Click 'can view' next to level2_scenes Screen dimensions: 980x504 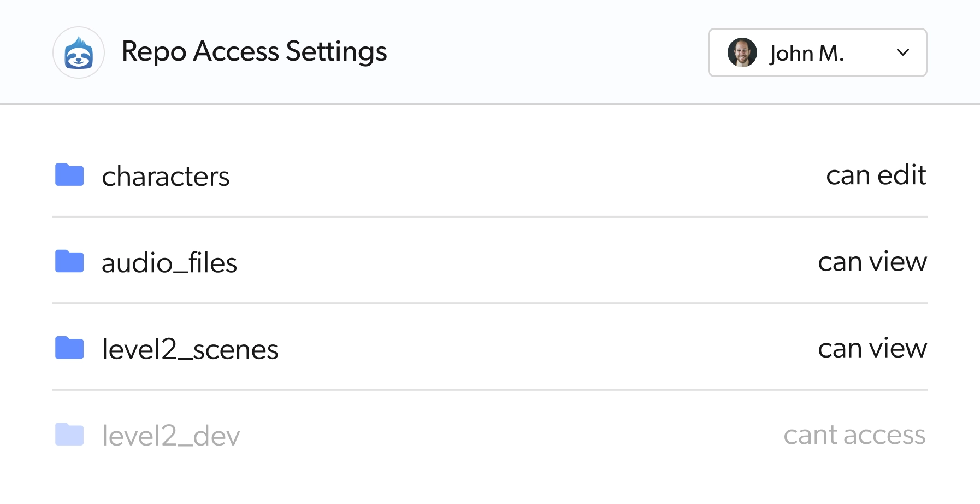(x=872, y=348)
